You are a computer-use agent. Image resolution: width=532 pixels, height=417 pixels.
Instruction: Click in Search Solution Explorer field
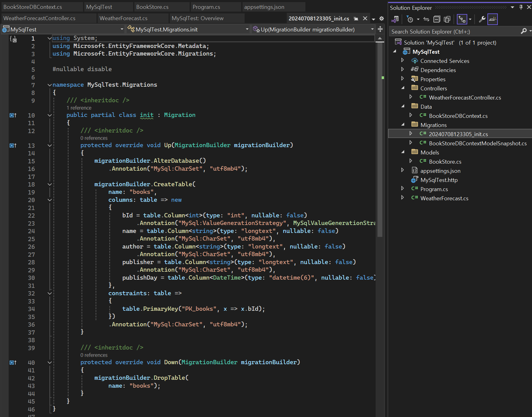coord(455,31)
